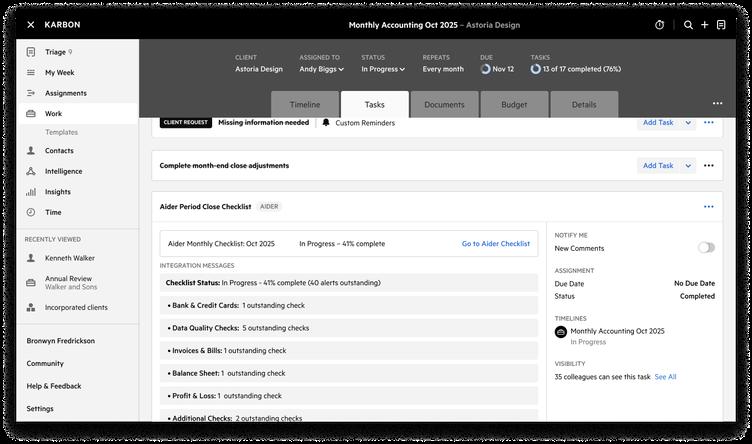Open Triage from the sidebar

pos(56,52)
